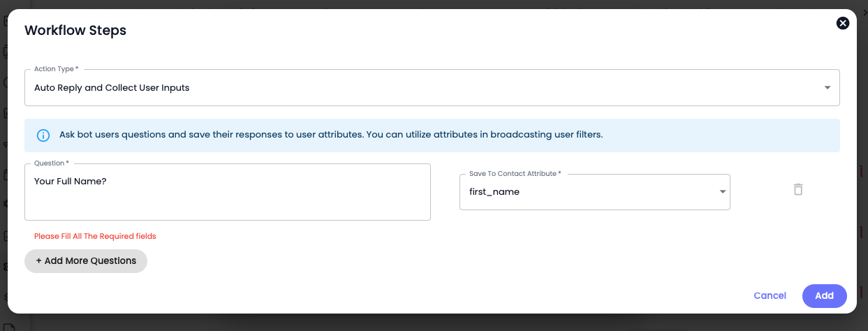Close the Workflow Steps dialog

pos(843,23)
